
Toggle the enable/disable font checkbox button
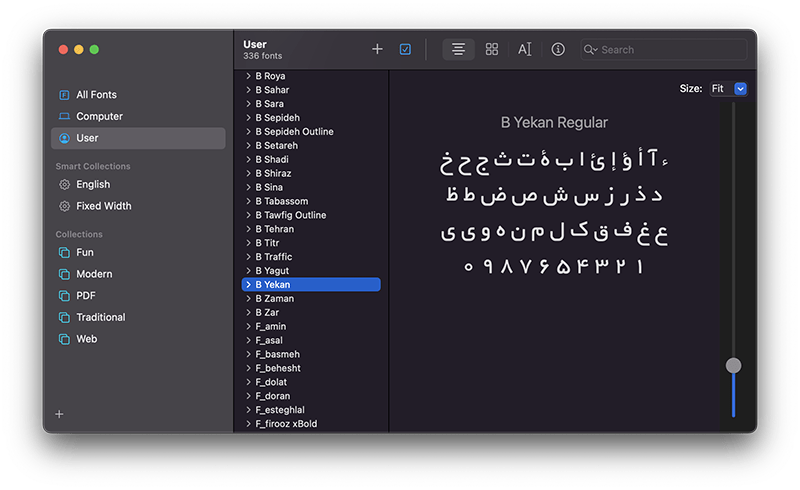tap(405, 49)
